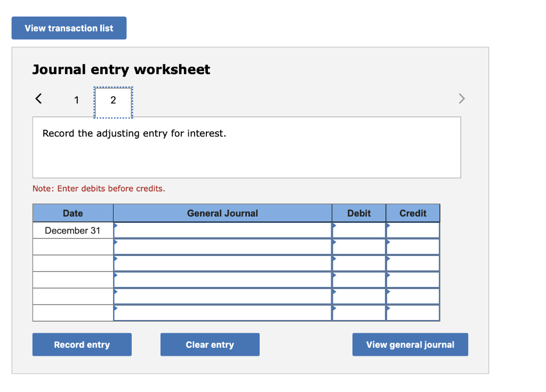Select transaction tab 2
The width and height of the screenshot is (546, 392).
[113, 100]
